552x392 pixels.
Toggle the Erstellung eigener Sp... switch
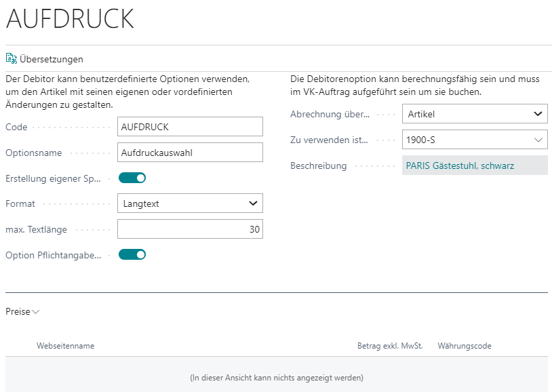(132, 178)
